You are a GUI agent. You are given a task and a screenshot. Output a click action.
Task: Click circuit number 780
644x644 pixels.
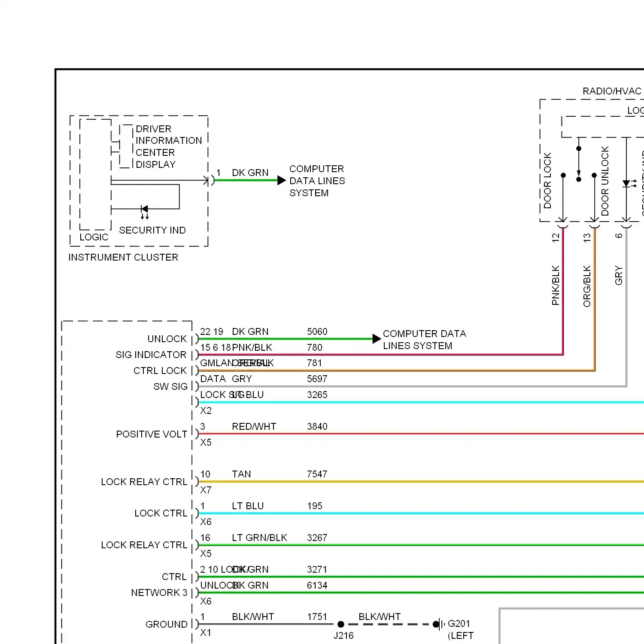pos(315,347)
